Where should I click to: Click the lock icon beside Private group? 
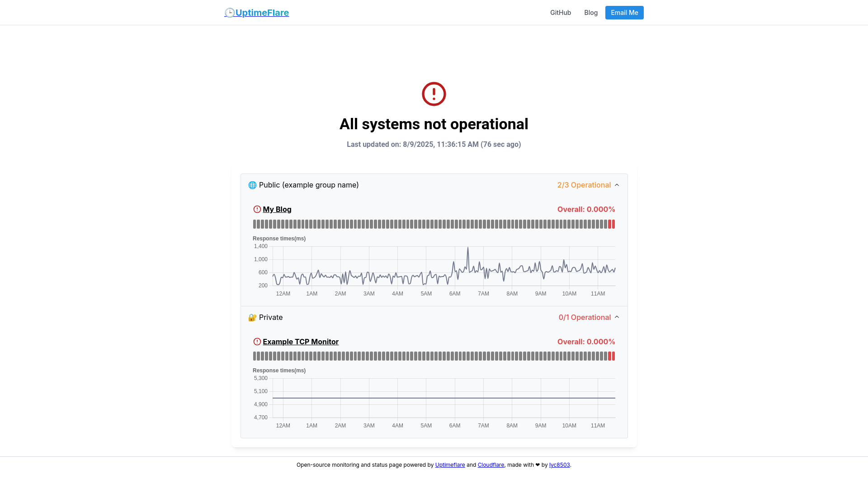(x=252, y=317)
